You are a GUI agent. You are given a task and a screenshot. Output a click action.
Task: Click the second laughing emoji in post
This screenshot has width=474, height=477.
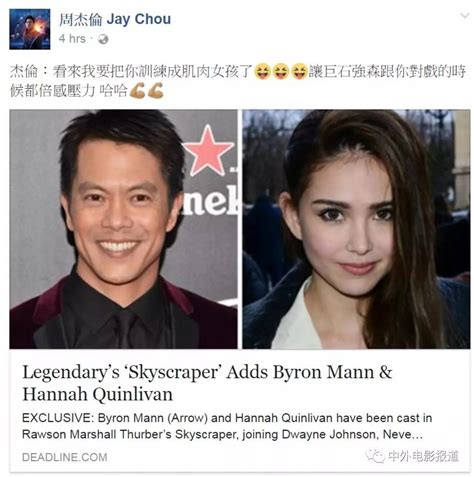pos(281,72)
